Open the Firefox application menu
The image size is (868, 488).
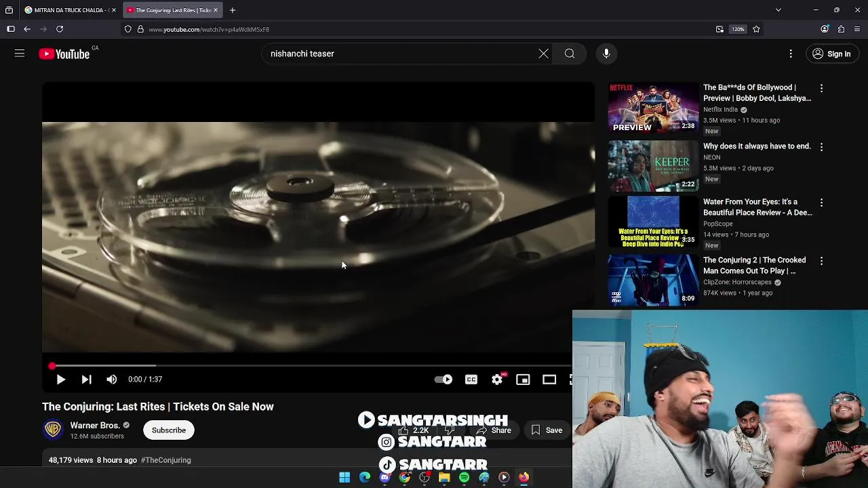click(x=857, y=29)
